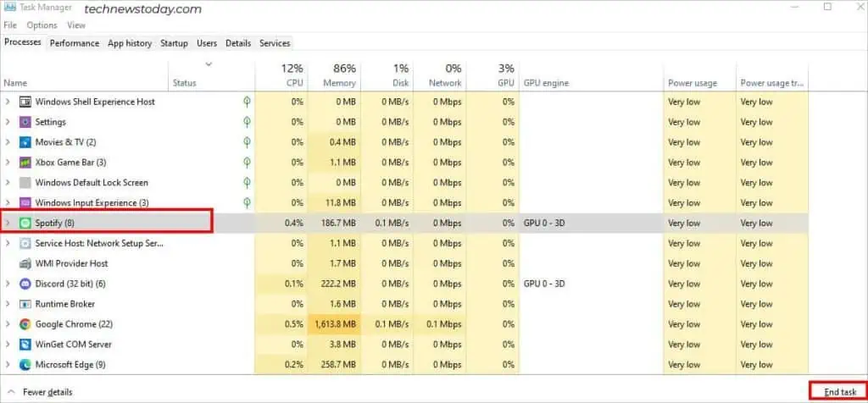Click the Discord process icon

click(x=25, y=284)
